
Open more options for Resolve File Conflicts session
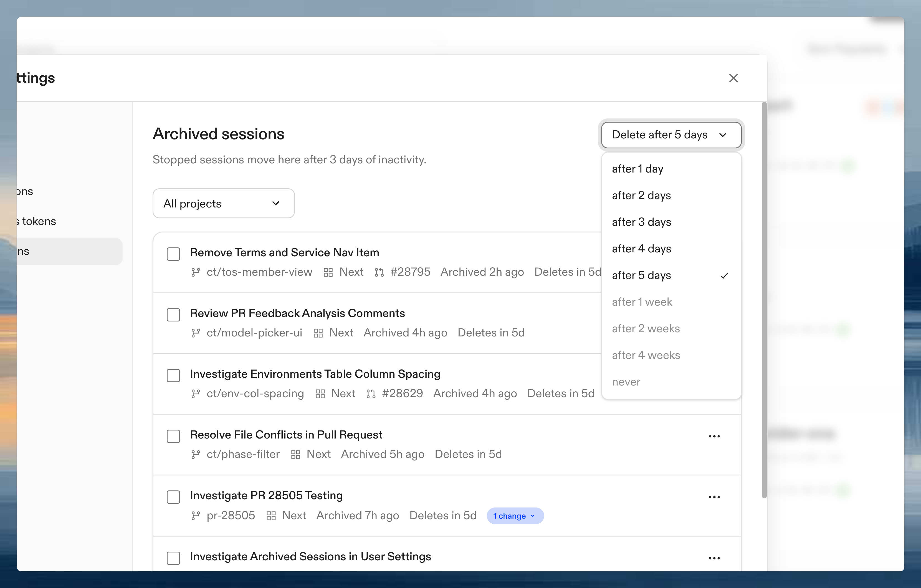tap(714, 436)
